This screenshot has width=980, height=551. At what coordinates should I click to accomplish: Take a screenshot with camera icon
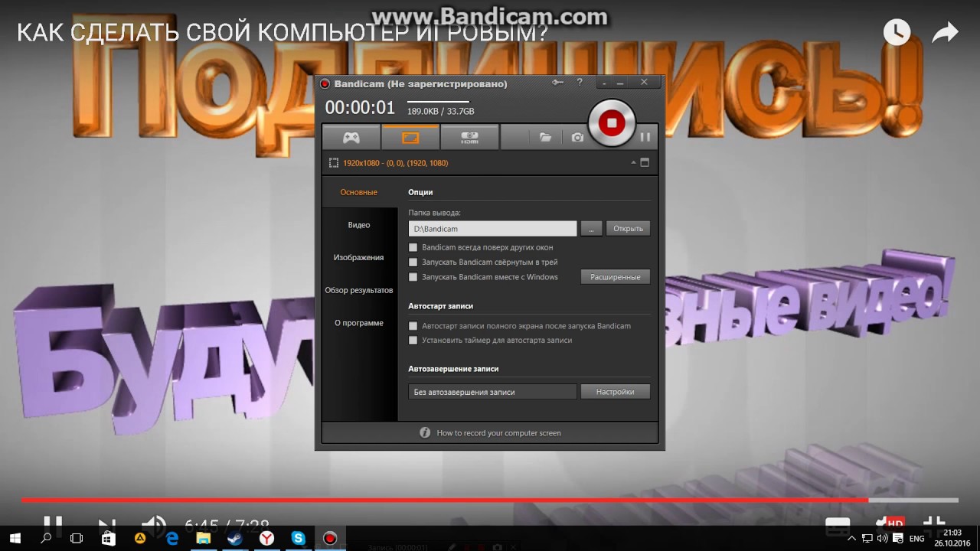(x=577, y=138)
